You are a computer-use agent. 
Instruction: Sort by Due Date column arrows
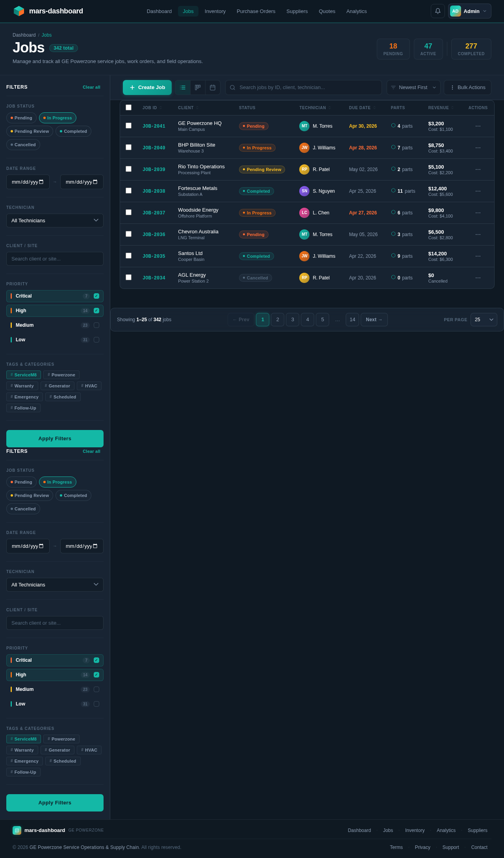(x=374, y=108)
